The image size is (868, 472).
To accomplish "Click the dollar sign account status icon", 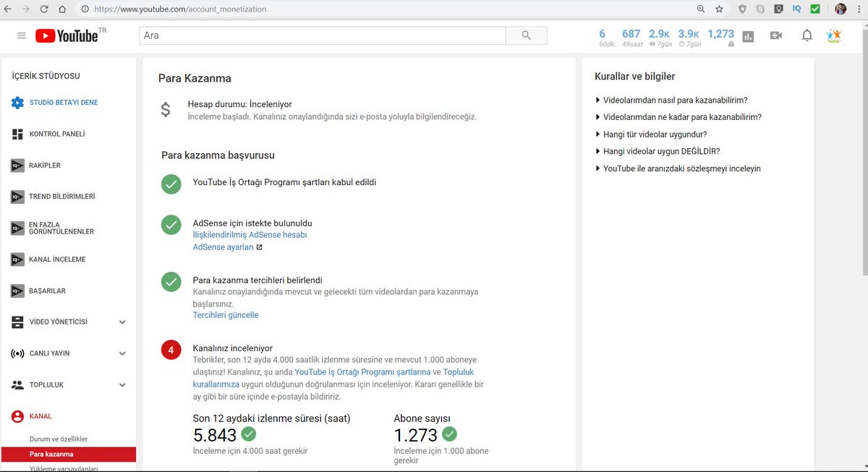I will pyautogui.click(x=166, y=110).
